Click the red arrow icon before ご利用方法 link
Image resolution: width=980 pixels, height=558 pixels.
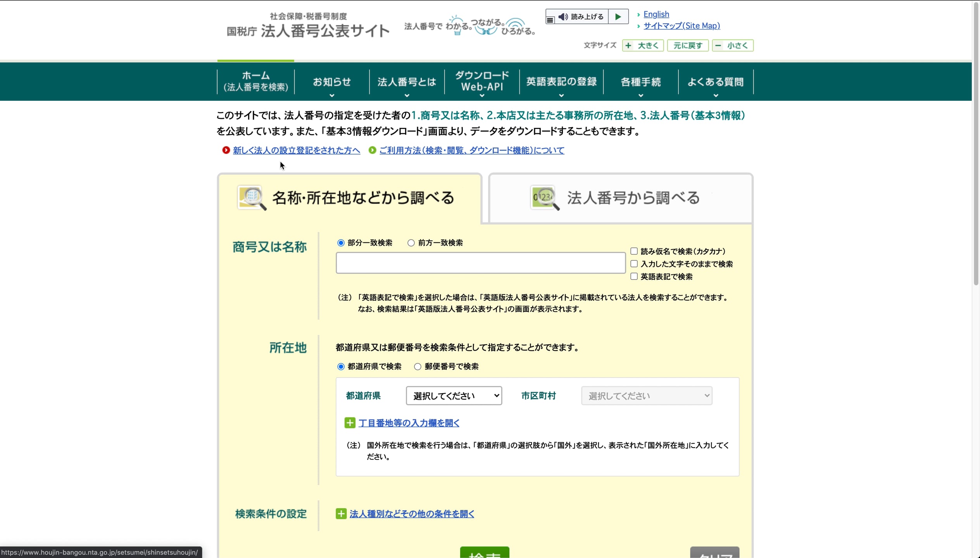pyautogui.click(x=372, y=150)
